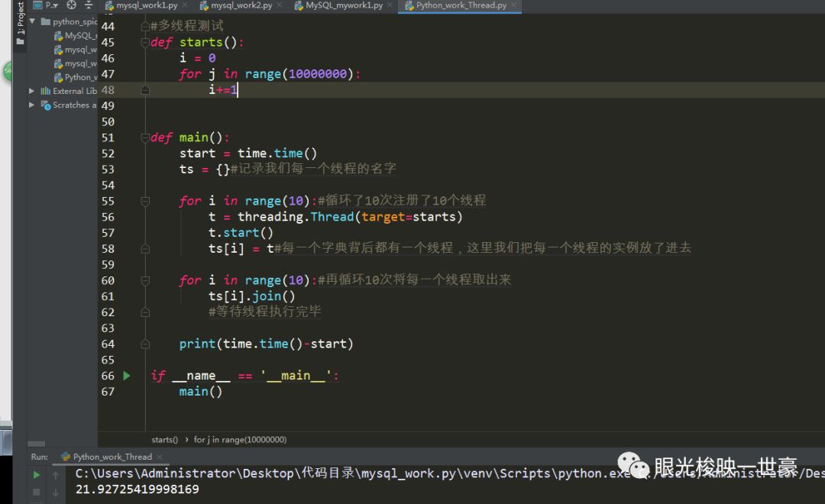Image resolution: width=825 pixels, height=504 pixels.
Task: Expand the Scratches and Consoles node
Action: click(31, 105)
